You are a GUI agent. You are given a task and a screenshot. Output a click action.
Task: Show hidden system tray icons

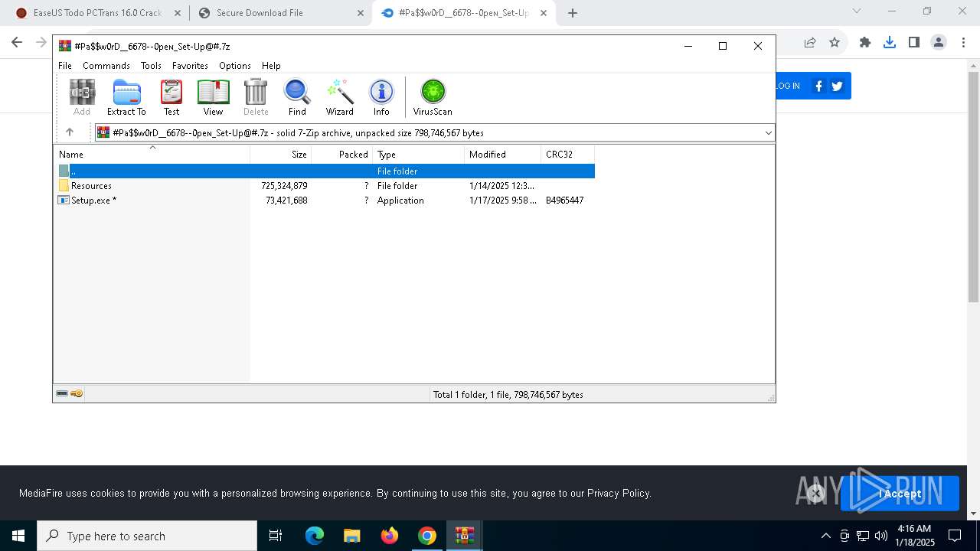click(825, 536)
